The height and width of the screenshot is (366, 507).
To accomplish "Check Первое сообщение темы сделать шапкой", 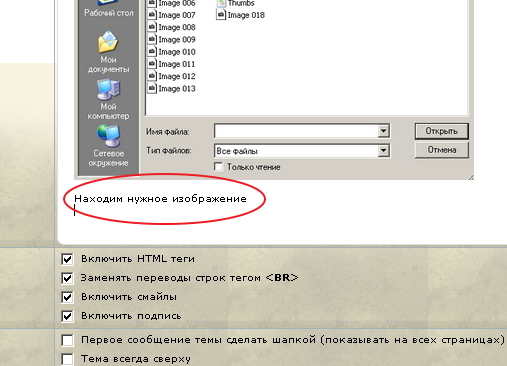I will pos(67,340).
